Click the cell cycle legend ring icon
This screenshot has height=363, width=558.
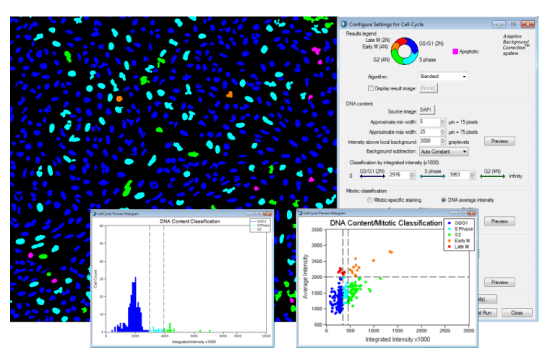coord(404,51)
